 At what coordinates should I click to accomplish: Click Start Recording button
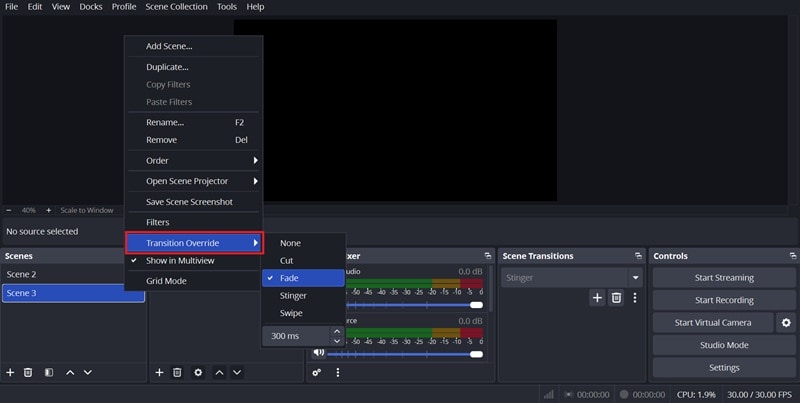(724, 300)
